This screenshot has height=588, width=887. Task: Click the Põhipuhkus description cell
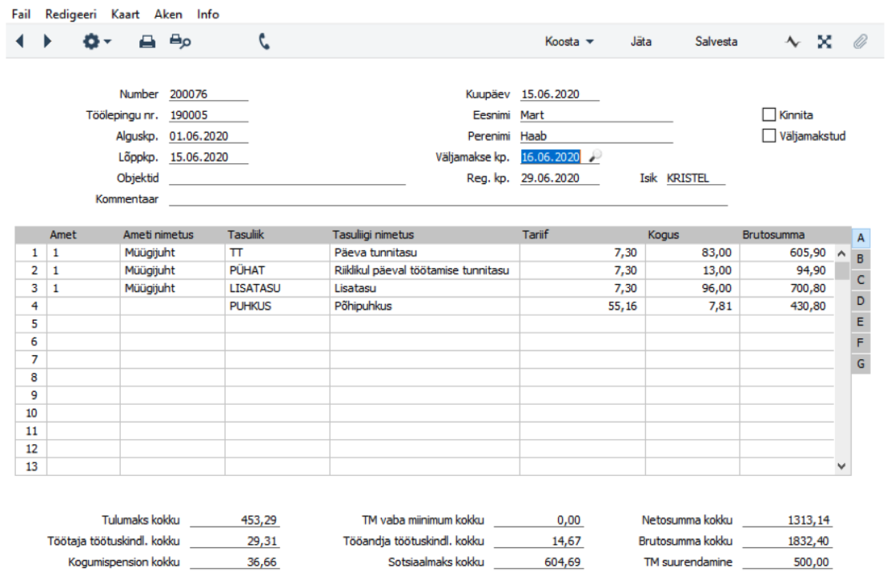click(425, 306)
